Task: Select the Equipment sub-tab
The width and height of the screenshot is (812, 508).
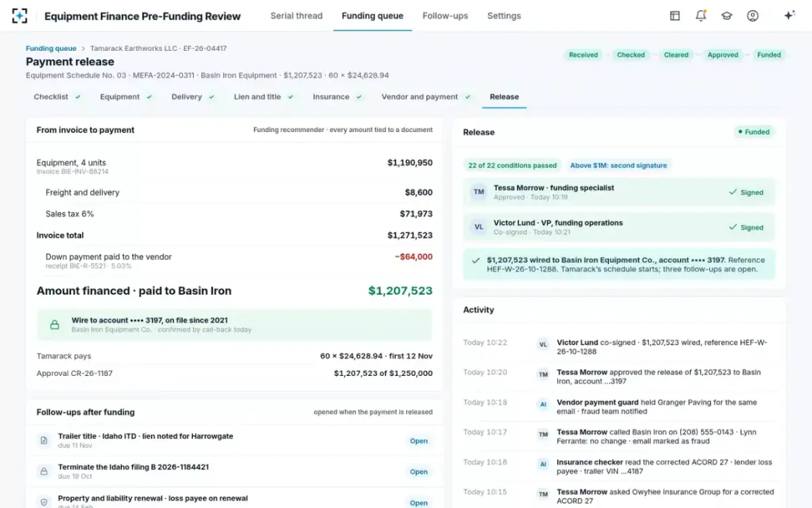Action: point(127,97)
